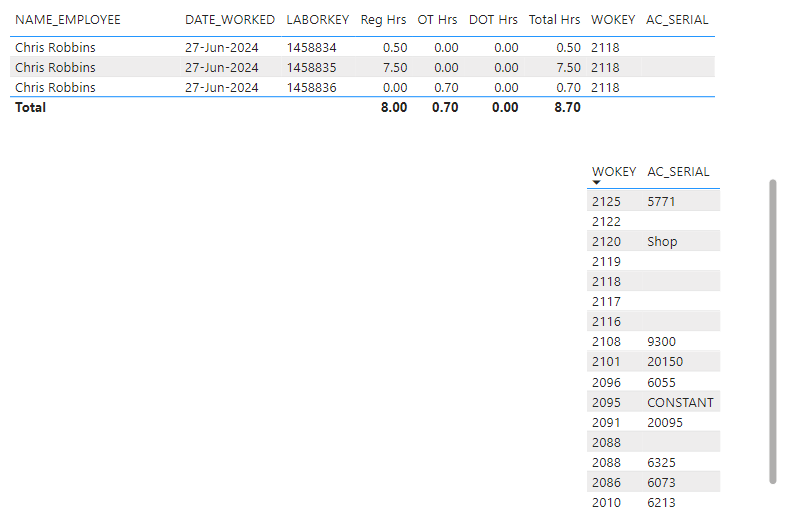Select WOKEY 2119 row
This screenshot has height=521, width=801.
[653, 261]
